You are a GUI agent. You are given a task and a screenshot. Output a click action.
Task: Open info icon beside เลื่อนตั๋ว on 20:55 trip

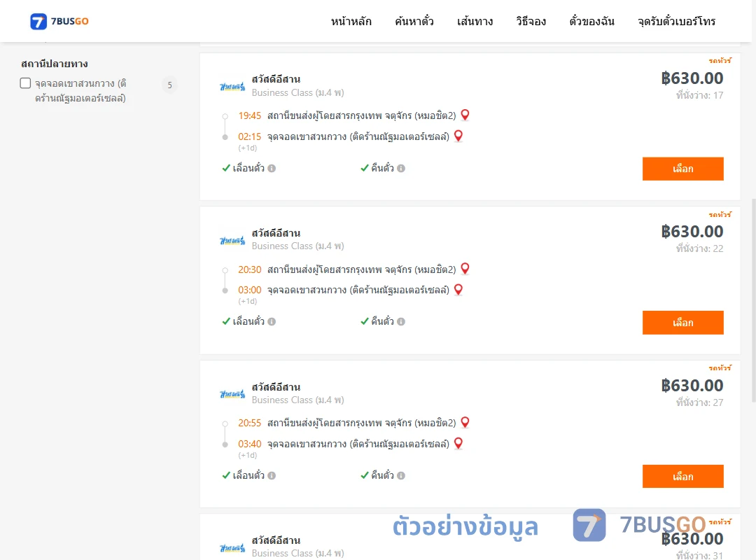point(272,475)
